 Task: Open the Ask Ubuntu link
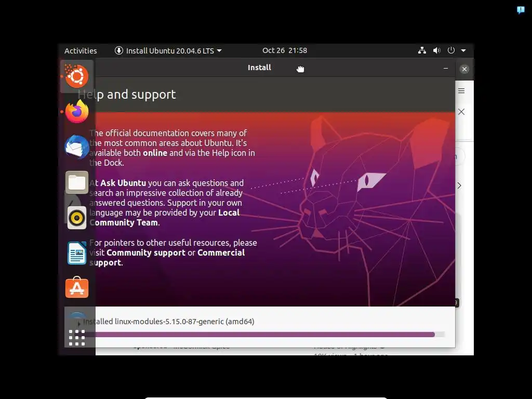123,183
